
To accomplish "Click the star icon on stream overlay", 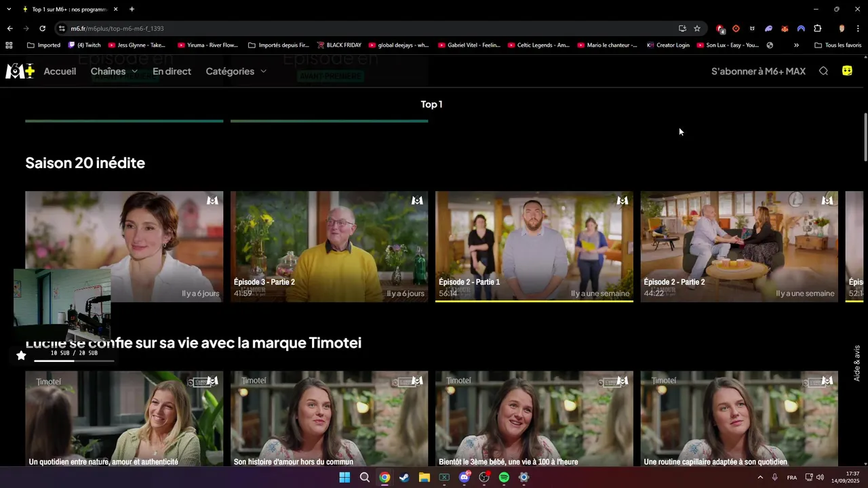I will [21, 355].
